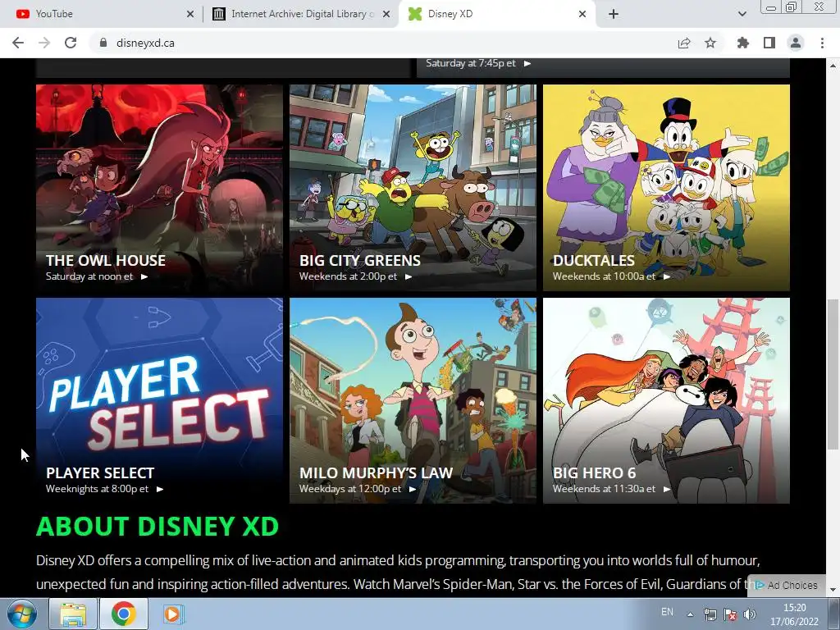Click MILO MURPHY'S LAW title text
Viewport: 840px width, 630px height.
pyautogui.click(x=376, y=473)
